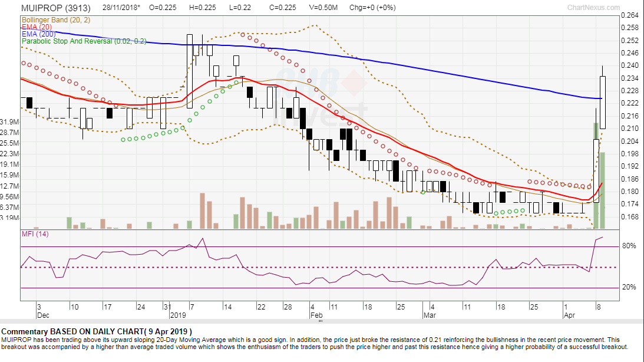Select the blue EMA (200) legend label
The image size is (644, 362).
pyautogui.click(x=39, y=34)
